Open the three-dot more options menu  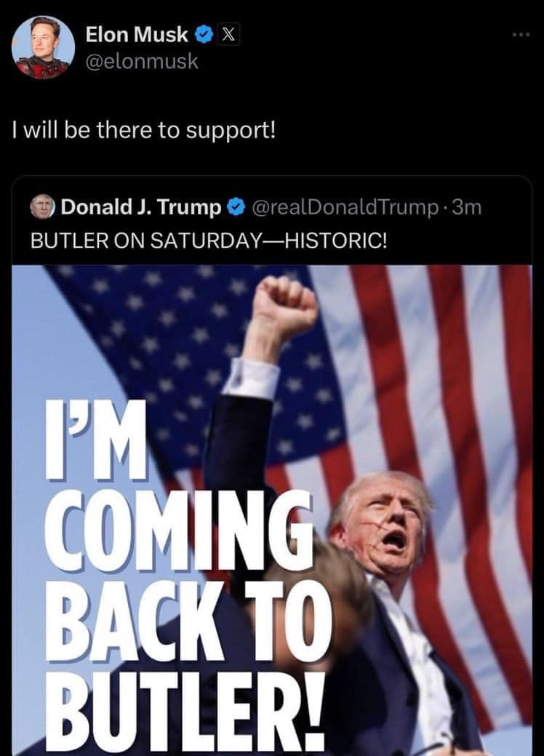point(521,35)
